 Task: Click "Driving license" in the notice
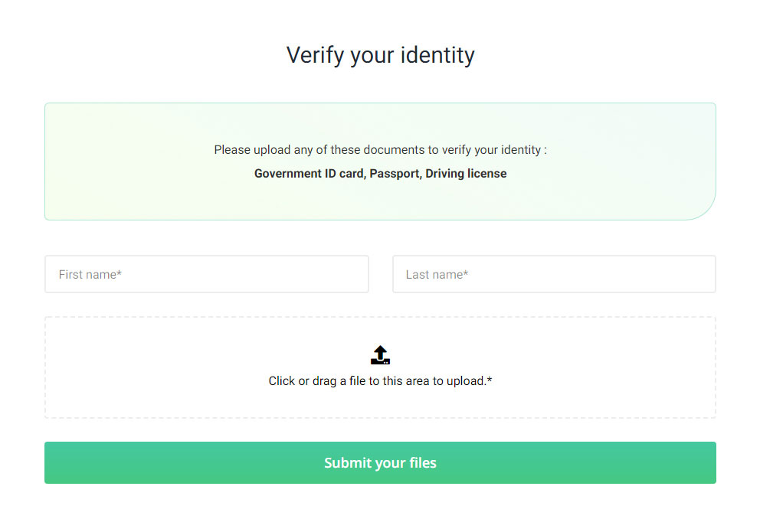tap(466, 174)
